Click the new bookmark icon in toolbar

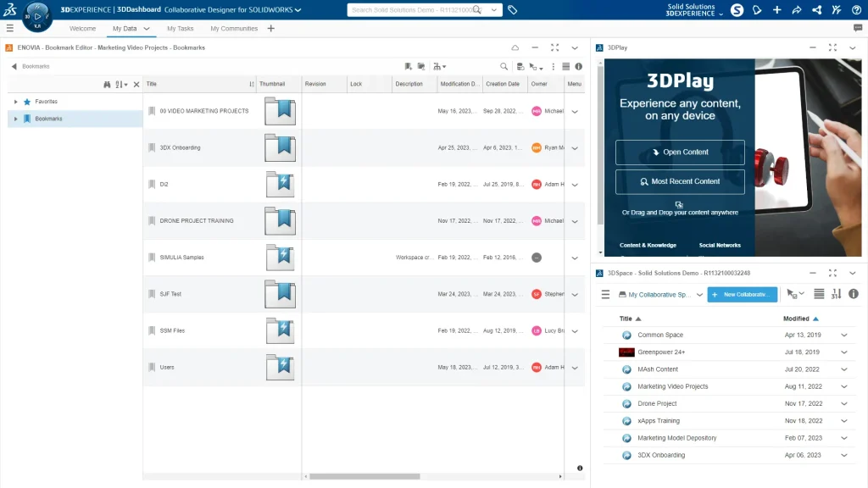408,66
